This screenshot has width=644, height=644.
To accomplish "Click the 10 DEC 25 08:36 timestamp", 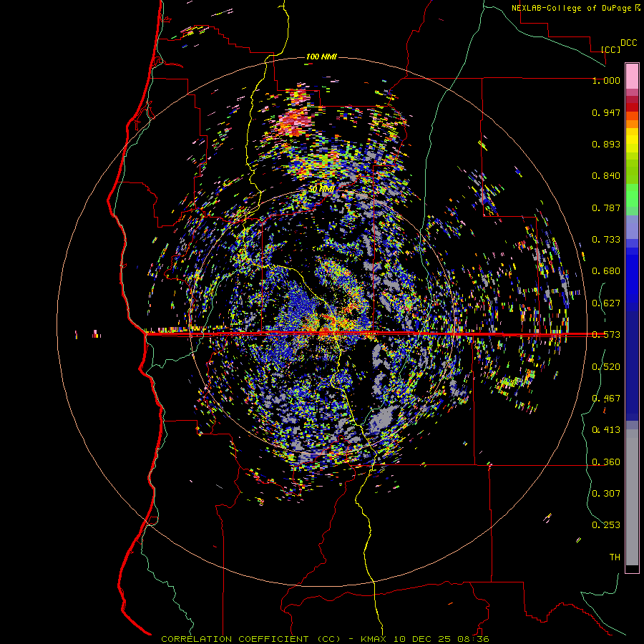I will click(x=441, y=639).
